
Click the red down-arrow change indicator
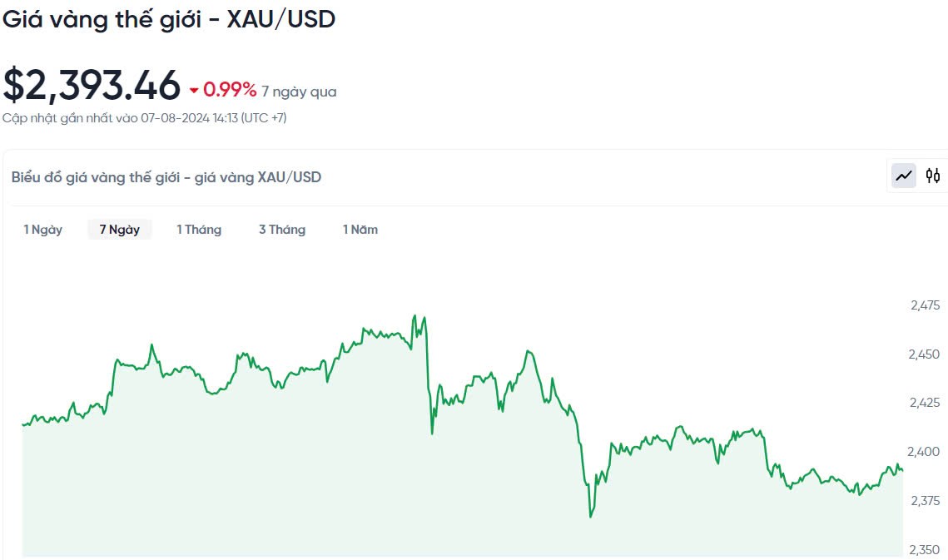coord(194,90)
